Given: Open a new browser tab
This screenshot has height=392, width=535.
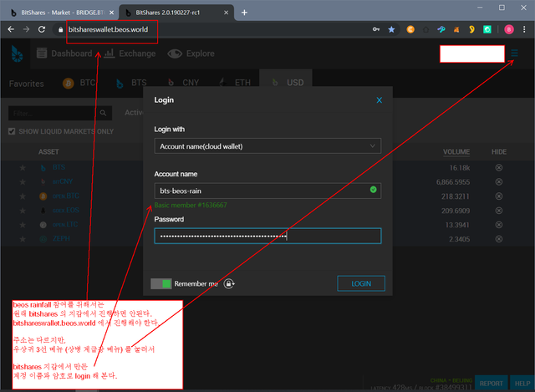Looking at the screenshot, I should (244, 13).
